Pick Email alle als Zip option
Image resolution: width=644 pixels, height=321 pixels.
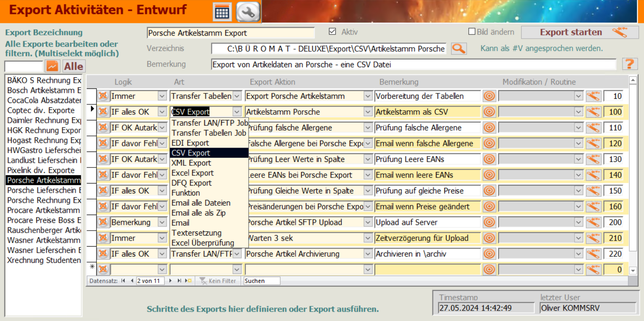tap(198, 213)
